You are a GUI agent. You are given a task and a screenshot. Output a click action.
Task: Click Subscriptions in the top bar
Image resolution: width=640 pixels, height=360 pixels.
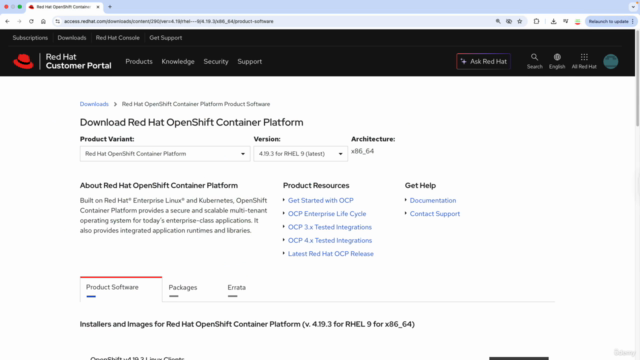point(30,38)
